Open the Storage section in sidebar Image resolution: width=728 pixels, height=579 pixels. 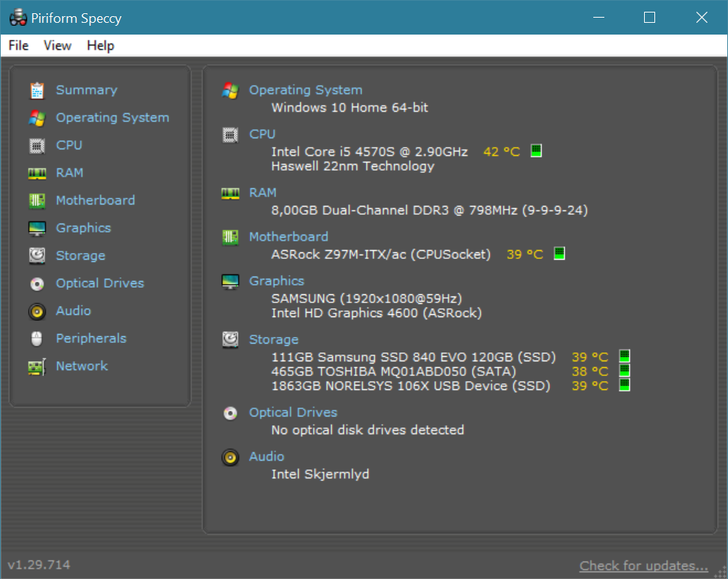tap(81, 255)
